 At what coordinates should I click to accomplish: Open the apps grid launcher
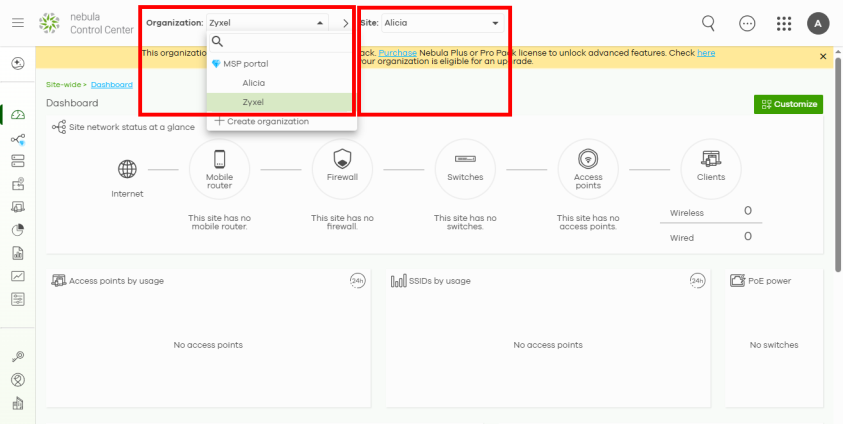click(x=784, y=23)
